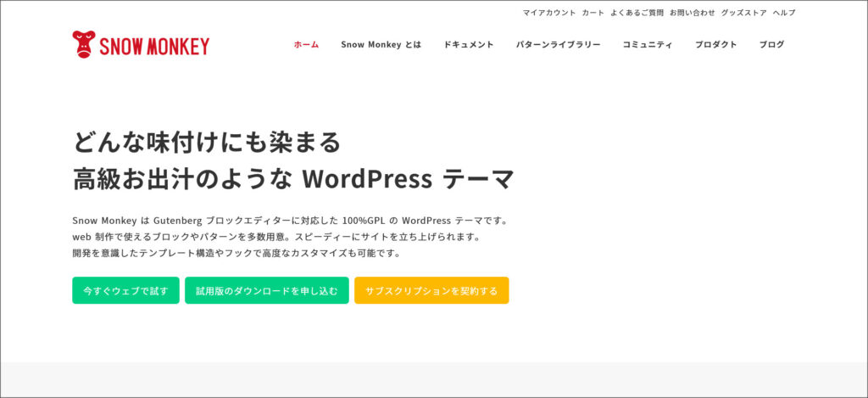
Task: Open よくあるご質問 in the top bar
Action: 637,13
